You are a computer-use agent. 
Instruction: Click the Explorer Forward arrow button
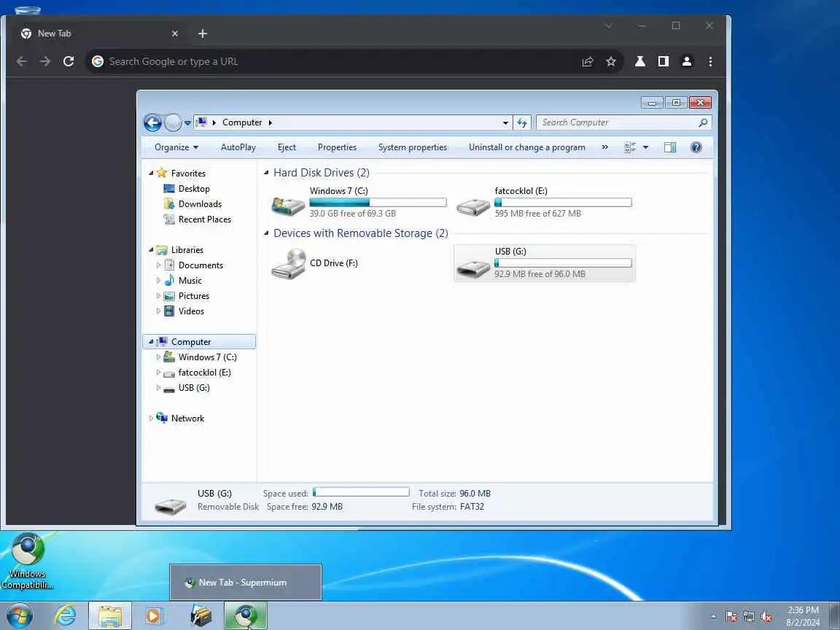(173, 122)
